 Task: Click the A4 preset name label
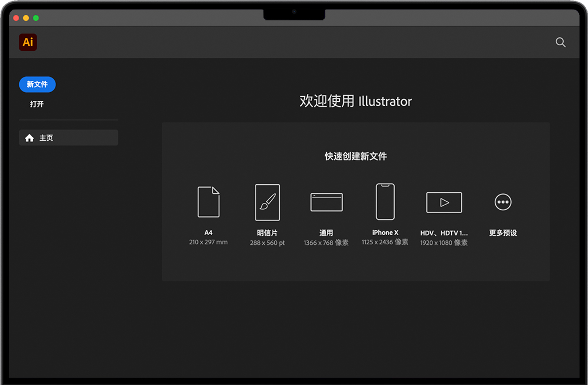click(208, 232)
